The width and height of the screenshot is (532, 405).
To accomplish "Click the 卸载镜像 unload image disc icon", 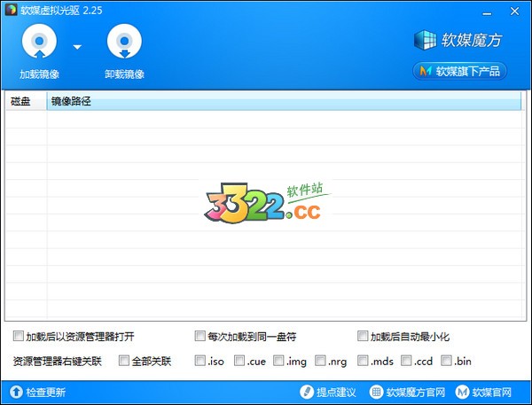I will (124, 42).
